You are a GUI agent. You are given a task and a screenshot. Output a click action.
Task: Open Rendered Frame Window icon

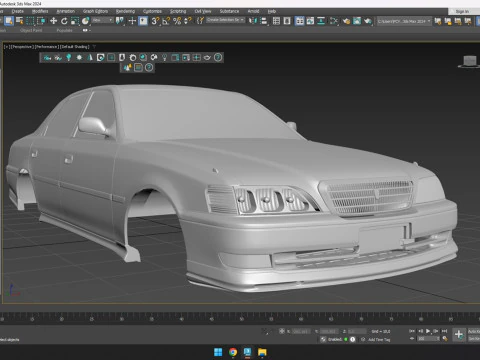pos(357,21)
